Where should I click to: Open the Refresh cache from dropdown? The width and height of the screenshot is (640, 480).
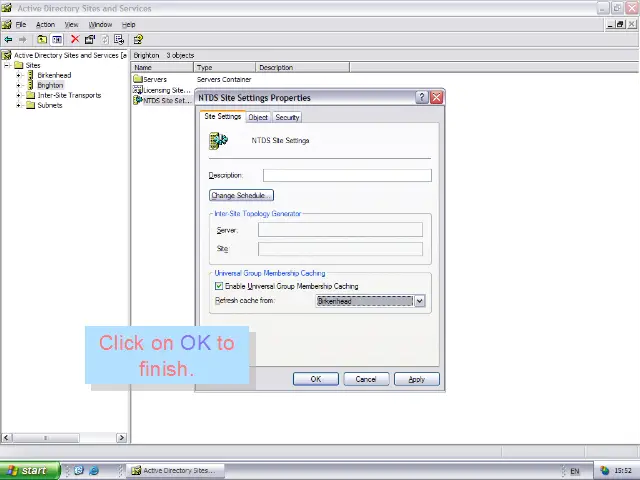point(420,301)
